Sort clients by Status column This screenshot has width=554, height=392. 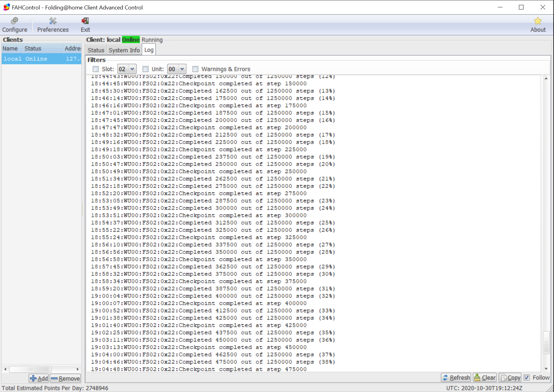click(43, 49)
